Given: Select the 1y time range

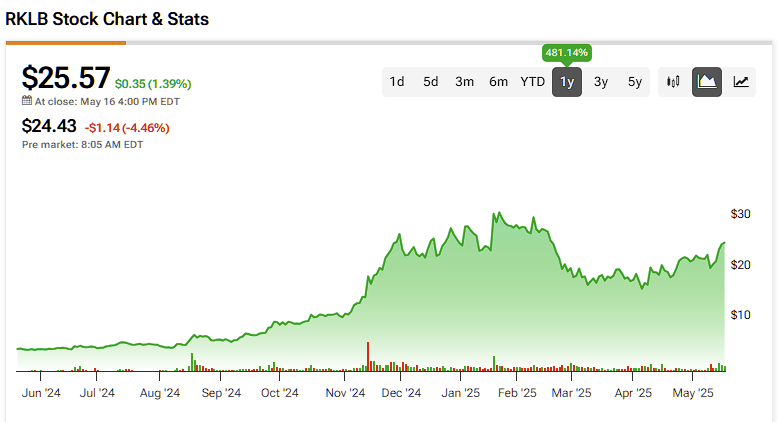Looking at the screenshot, I should [x=567, y=82].
